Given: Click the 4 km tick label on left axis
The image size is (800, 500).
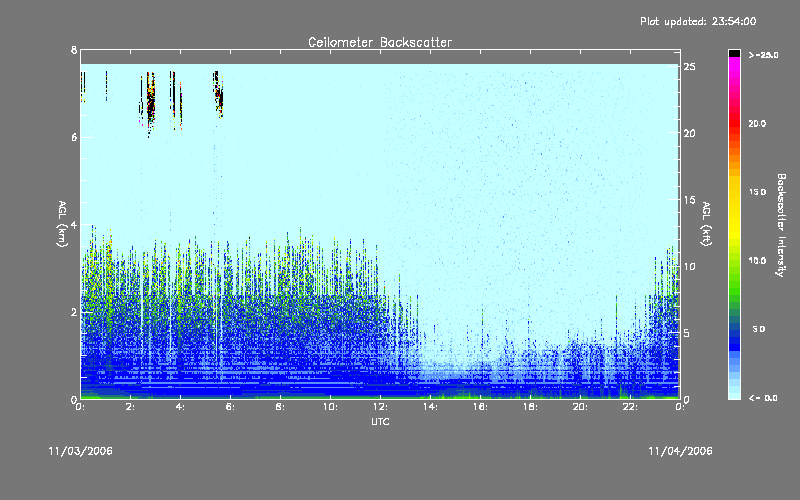Looking at the screenshot, I should tap(74, 224).
